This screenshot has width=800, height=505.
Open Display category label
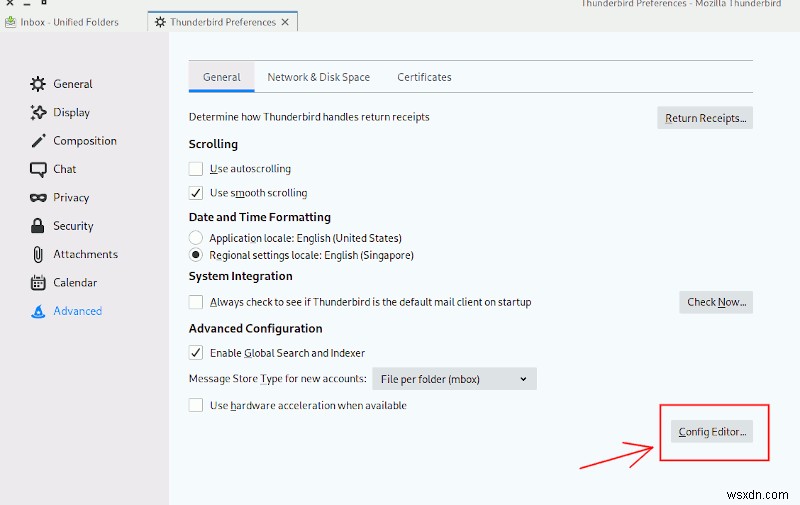point(71,112)
